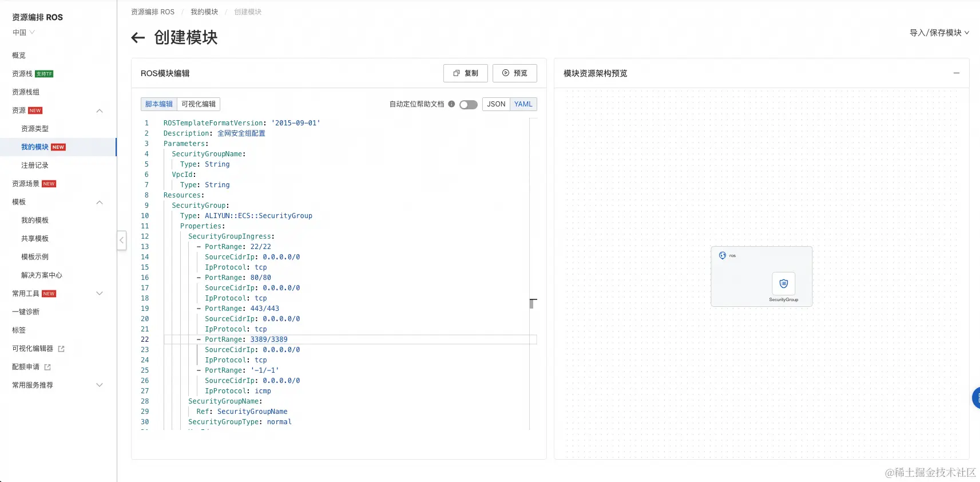The width and height of the screenshot is (980, 482).
Task: Click the code editor scrollbar thumb
Action: (531, 304)
